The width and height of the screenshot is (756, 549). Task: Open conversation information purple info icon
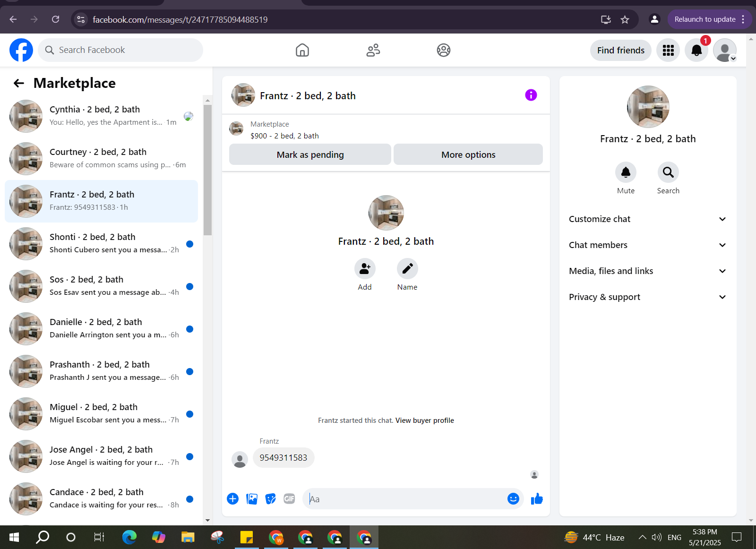531,95
